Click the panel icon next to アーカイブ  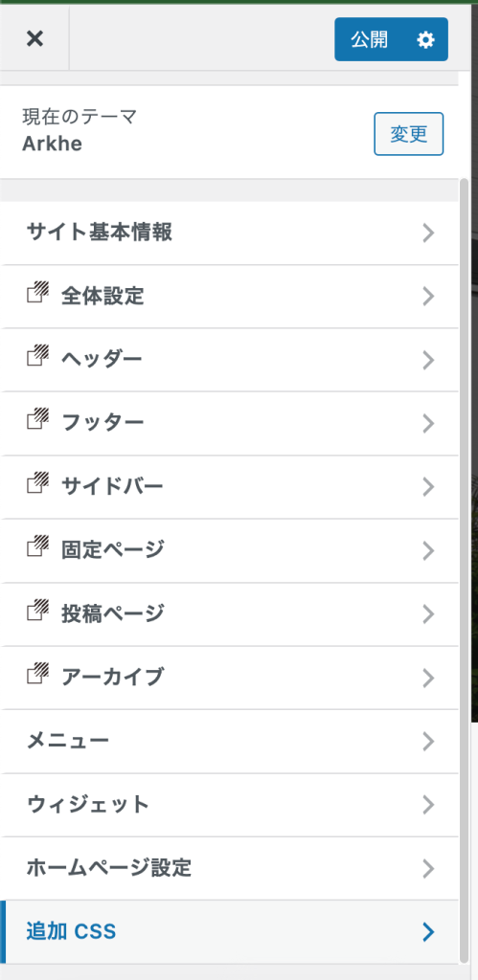[38, 673]
